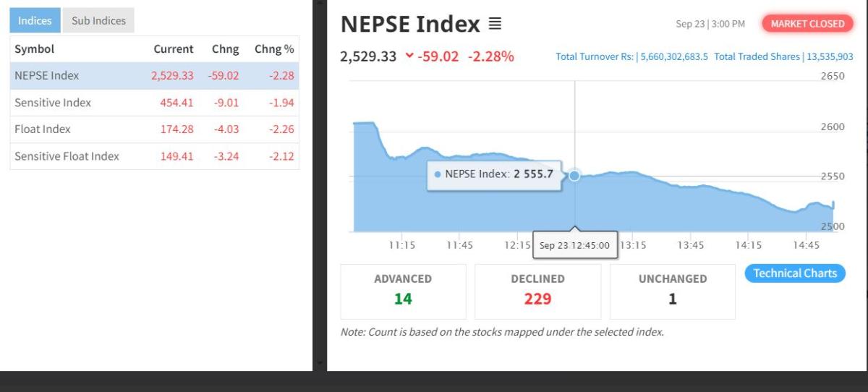This screenshot has height=392, width=868.
Task: Click the Symbol column header
Action: pyautogui.click(x=34, y=49)
